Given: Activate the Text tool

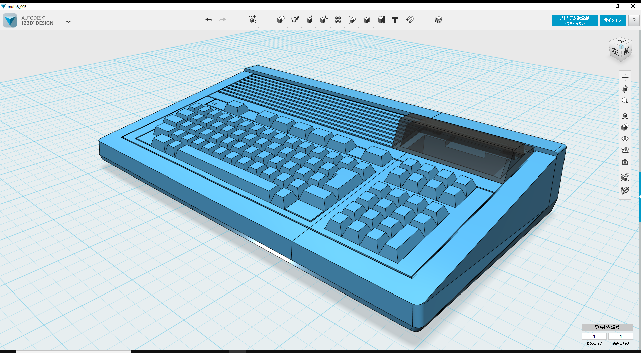Looking at the screenshot, I should coord(395,20).
